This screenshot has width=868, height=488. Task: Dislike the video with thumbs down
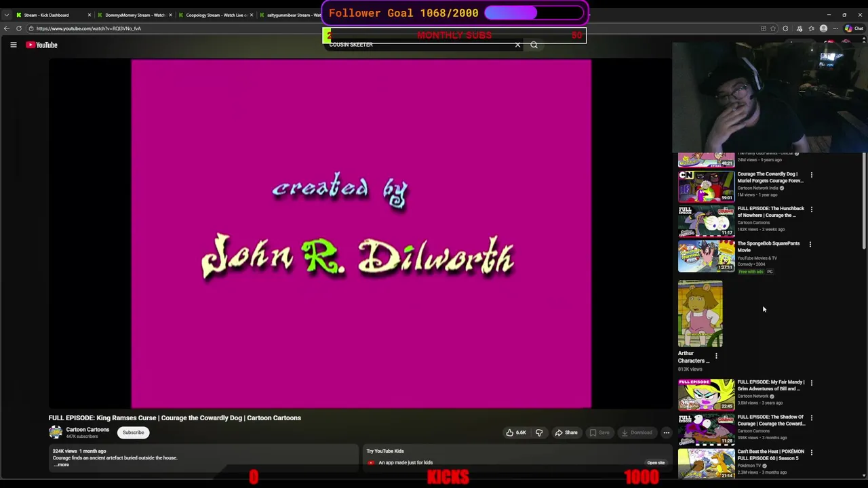pyautogui.click(x=539, y=432)
